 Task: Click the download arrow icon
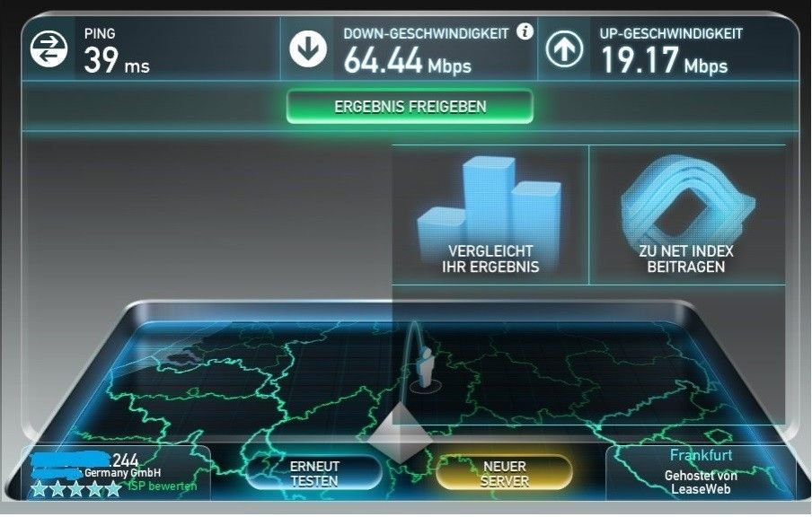point(307,49)
